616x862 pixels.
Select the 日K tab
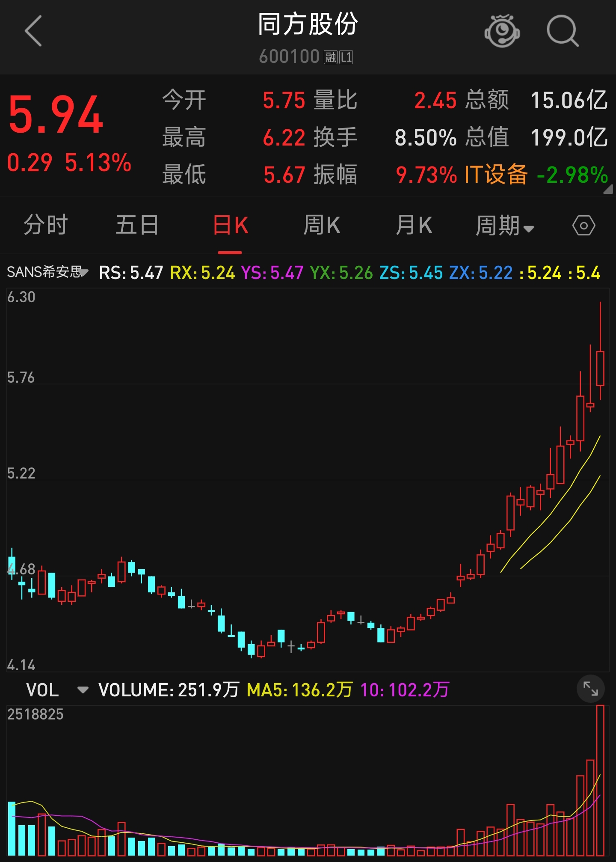click(231, 226)
